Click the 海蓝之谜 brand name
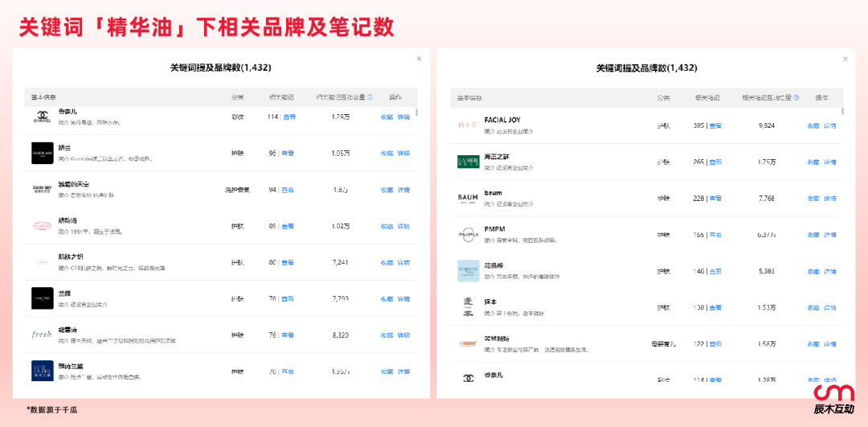868x427 pixels. (x=497, y=157)
